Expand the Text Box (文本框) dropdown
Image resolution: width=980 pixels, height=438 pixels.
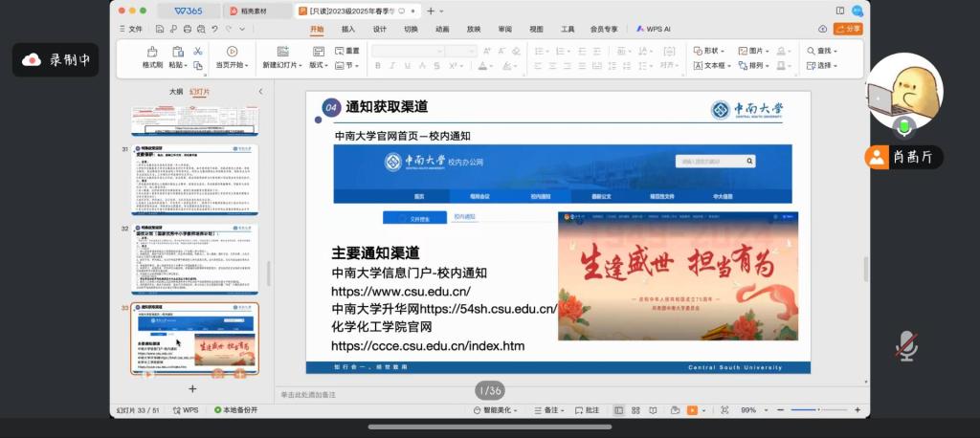pos(715,66)
